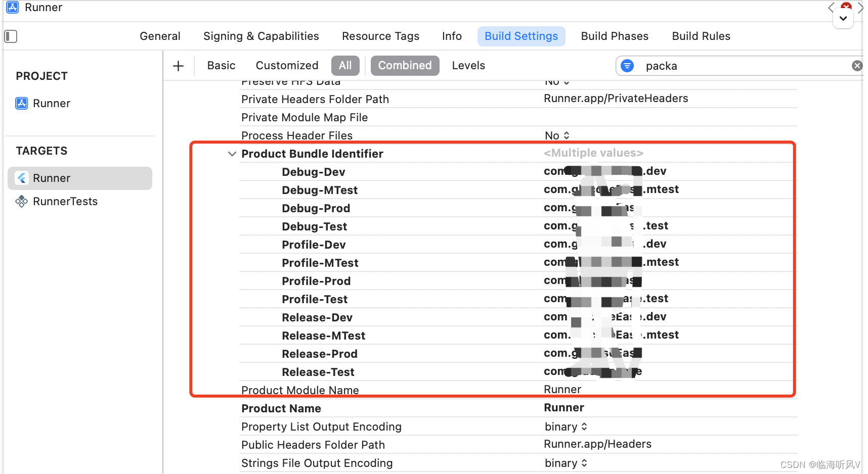Click the Product Name Runner value
The height and width of the screenshot is (474, 868).
coord(564,408)
